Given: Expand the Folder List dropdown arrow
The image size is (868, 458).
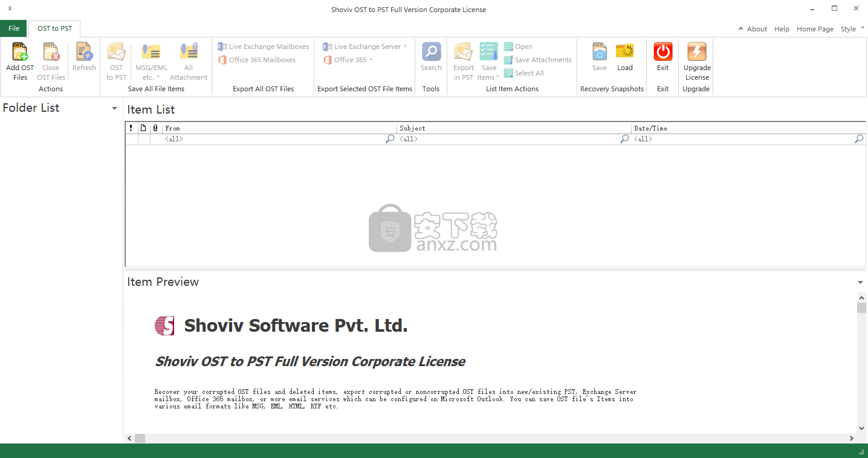Looking at the screenshot, I should click(x=114, y=109).
